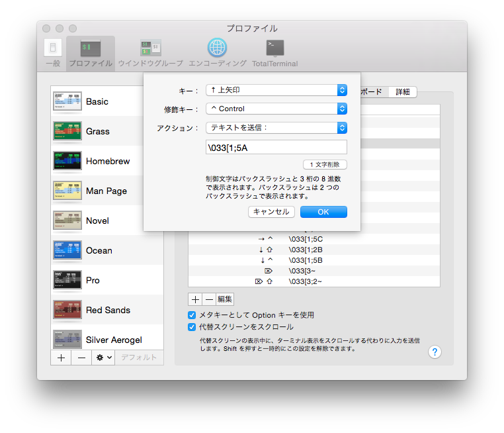Image resolution: width=504 pixels, height=433 pixels.
Task: Select the \033[3;2~ key mapping row
Action: tap(314, 281)
